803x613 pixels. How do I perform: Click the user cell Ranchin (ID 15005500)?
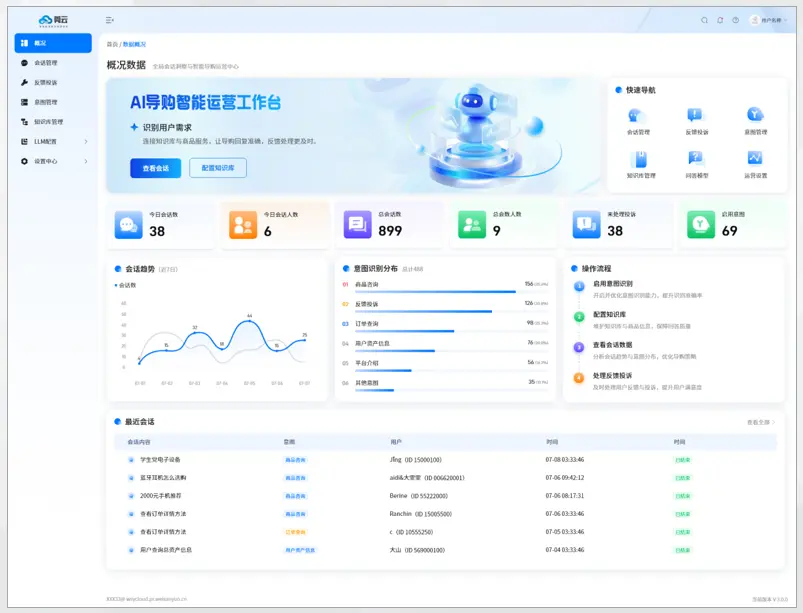[420, 514]
